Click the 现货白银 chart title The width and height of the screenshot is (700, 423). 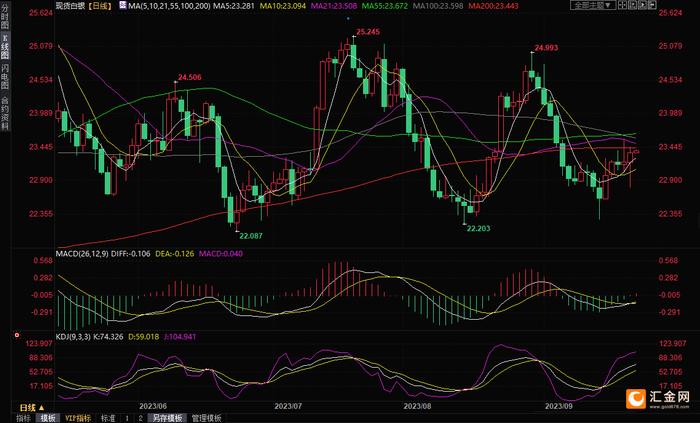70,6
